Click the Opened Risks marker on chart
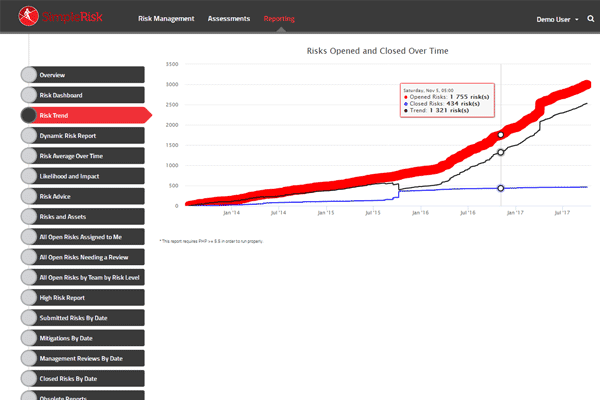Screen dimensions: 600x400 coord(501,135)
